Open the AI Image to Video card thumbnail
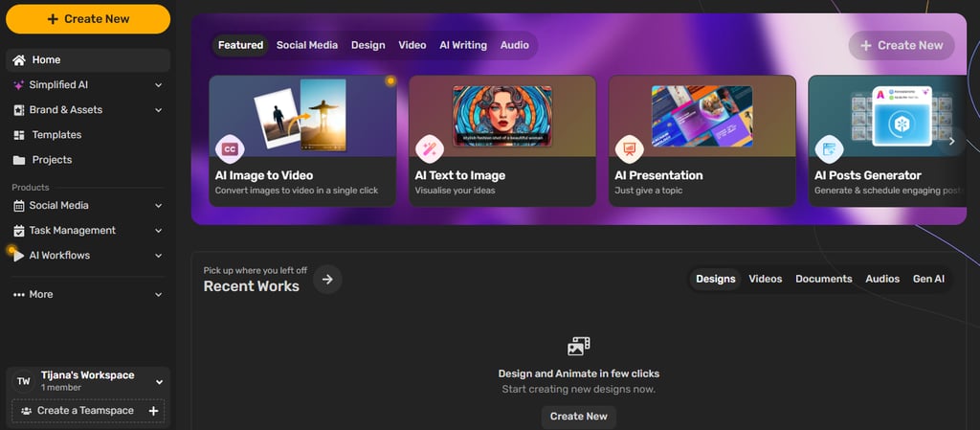Image resolution: width=980 pixels, height=430 pixels. (302, 116)
